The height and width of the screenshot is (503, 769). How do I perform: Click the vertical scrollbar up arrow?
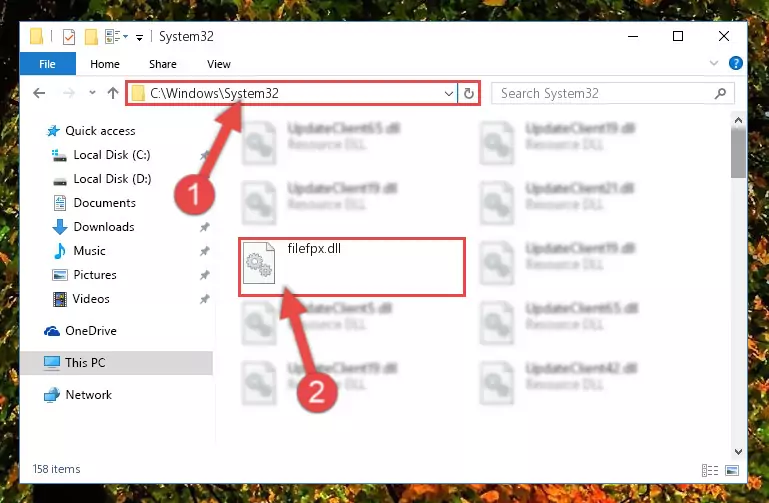point(738,120)
